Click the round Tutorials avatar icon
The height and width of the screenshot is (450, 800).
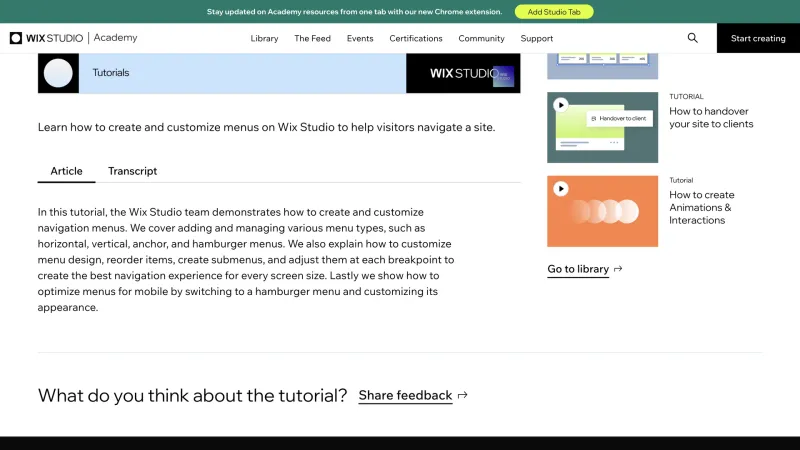pos(58,73)
